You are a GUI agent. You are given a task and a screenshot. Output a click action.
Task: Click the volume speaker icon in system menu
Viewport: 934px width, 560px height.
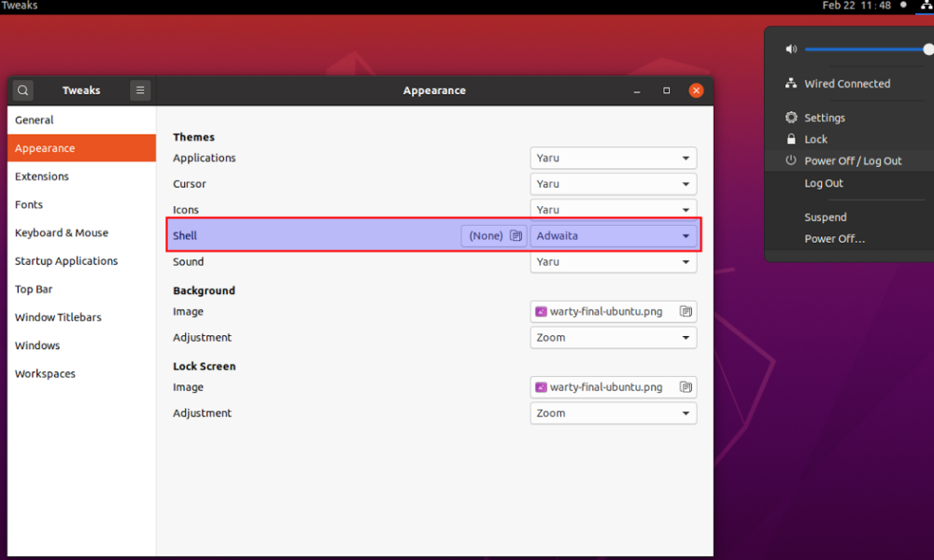click(791, 49)
